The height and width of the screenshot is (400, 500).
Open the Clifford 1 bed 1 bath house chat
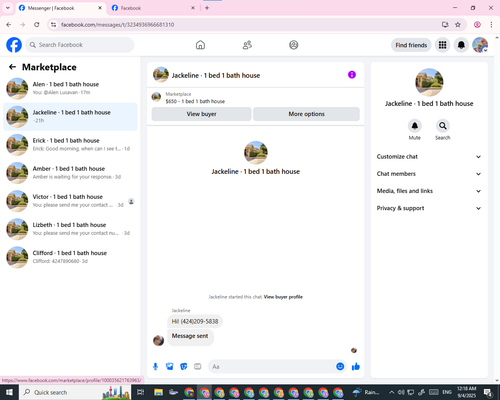coord(70,257)
